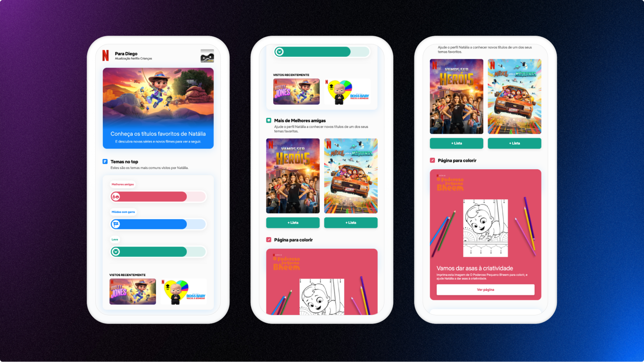Click 'Ver página' button in coloring section
Viewport: 644px width, 362px height.
point(485,289)
